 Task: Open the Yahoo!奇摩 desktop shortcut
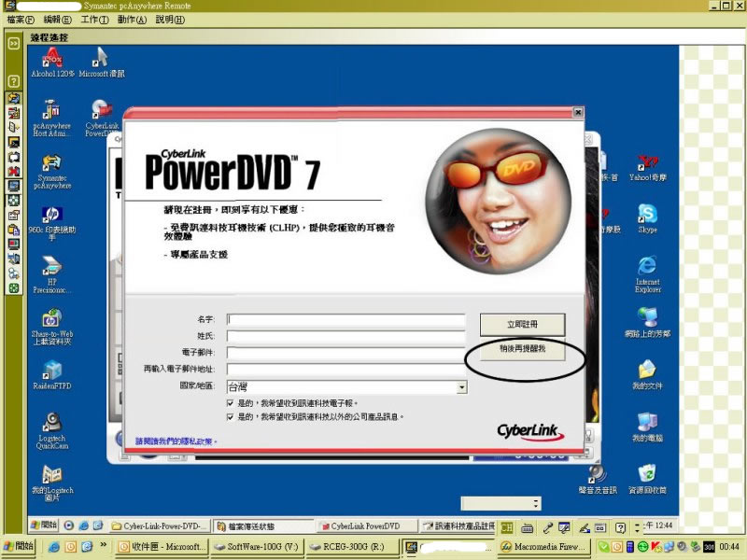pyautogui.click(x=647, y=168)
